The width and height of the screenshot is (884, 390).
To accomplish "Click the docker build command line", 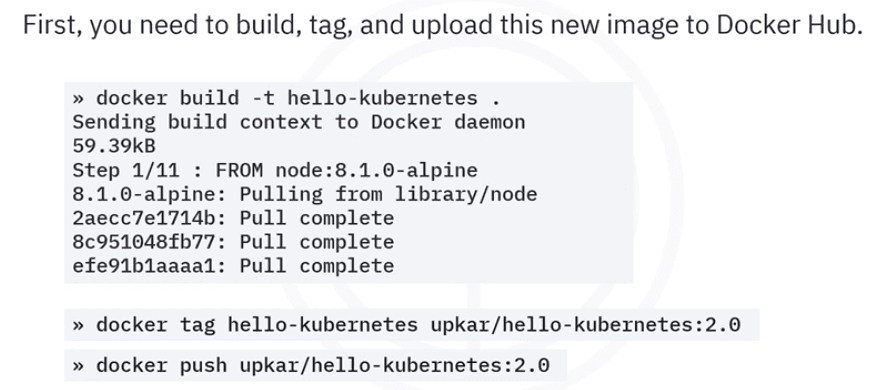I will (x=286, y=98).
